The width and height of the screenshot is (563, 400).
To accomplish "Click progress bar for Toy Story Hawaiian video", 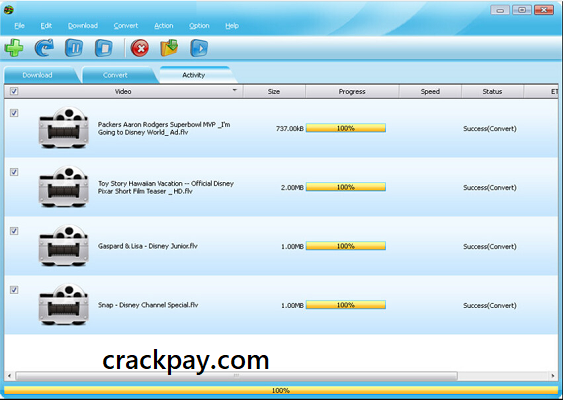I will 346,187.
